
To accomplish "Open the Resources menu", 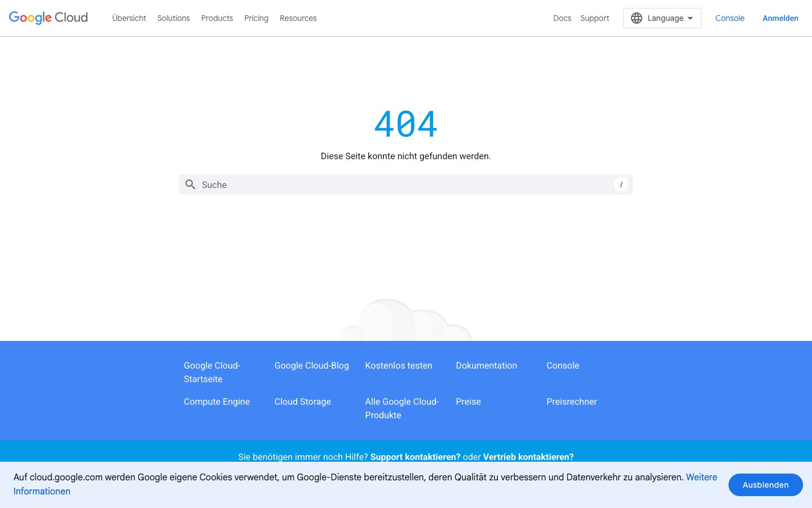I will point(298,18).
